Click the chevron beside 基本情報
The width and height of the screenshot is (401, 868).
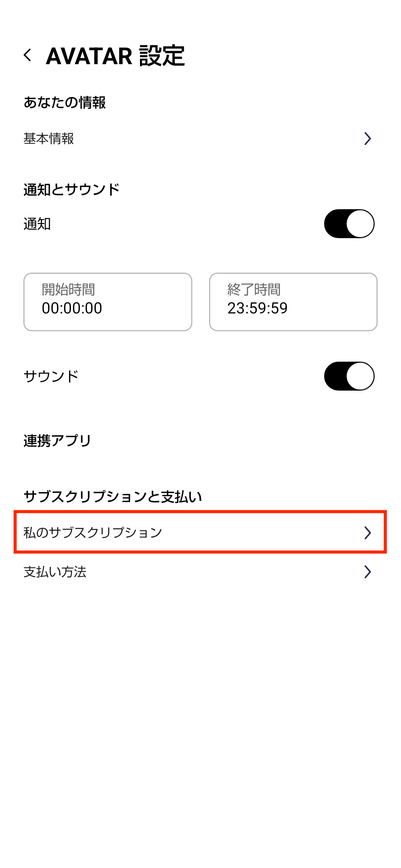(x=367, y=139)
